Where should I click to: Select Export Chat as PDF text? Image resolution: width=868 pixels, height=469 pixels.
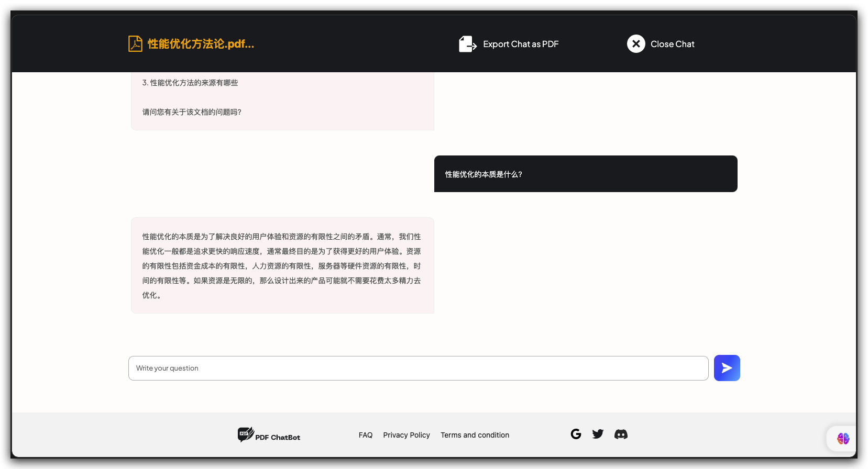tap(521, 44)
